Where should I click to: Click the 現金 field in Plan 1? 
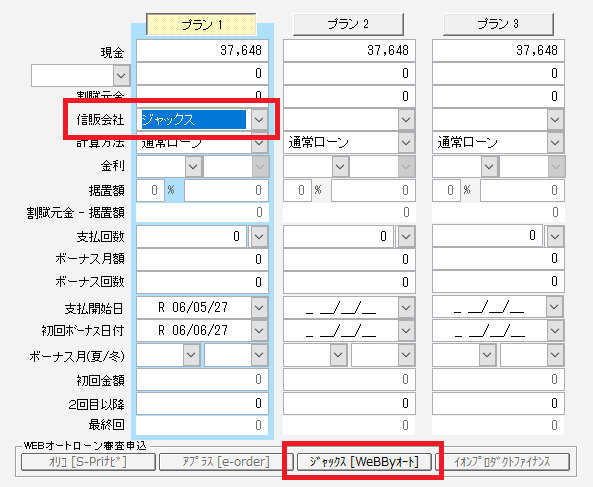[202, 50]
